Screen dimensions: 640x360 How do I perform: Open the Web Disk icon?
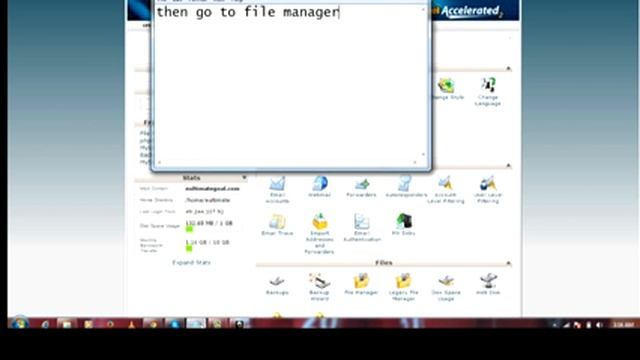pyautogui.click(x=488, y=281)
